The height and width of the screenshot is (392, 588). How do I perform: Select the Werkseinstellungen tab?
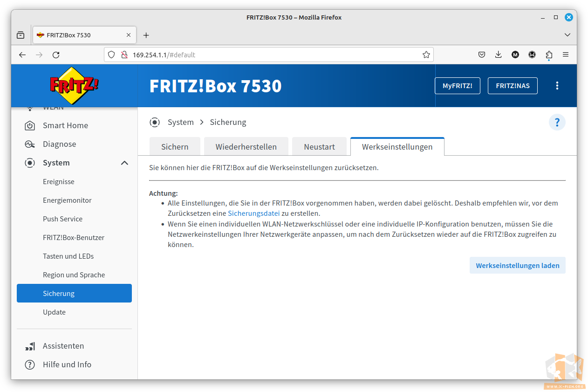pos(397,146)
